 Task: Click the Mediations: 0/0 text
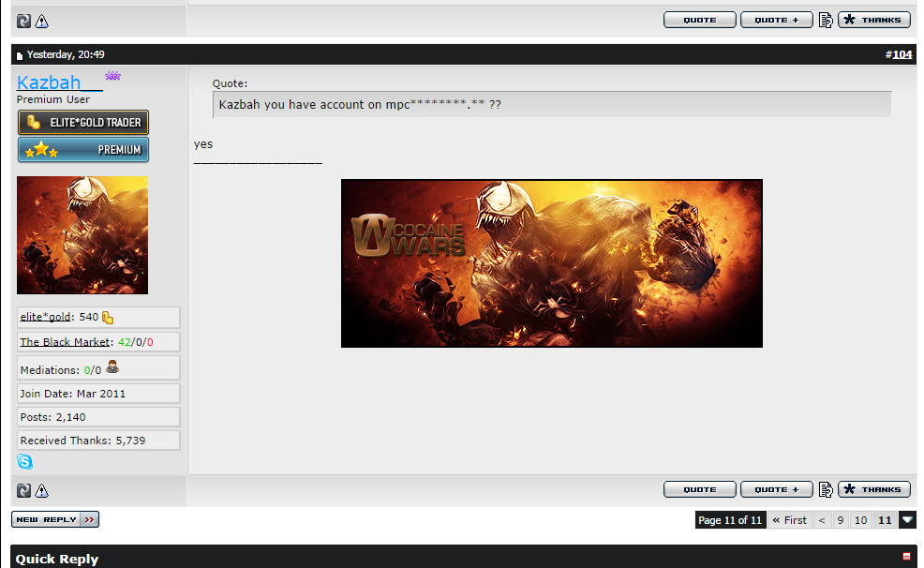(61, 370)
